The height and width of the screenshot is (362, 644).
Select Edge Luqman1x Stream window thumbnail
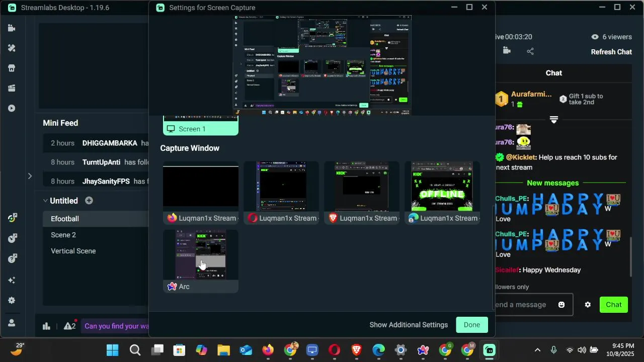click(x=442, y=193)
